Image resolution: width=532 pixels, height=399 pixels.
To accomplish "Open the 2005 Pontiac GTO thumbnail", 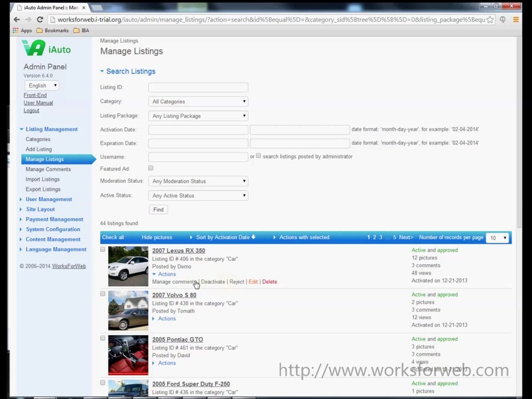I will click(x=128, y=355).
